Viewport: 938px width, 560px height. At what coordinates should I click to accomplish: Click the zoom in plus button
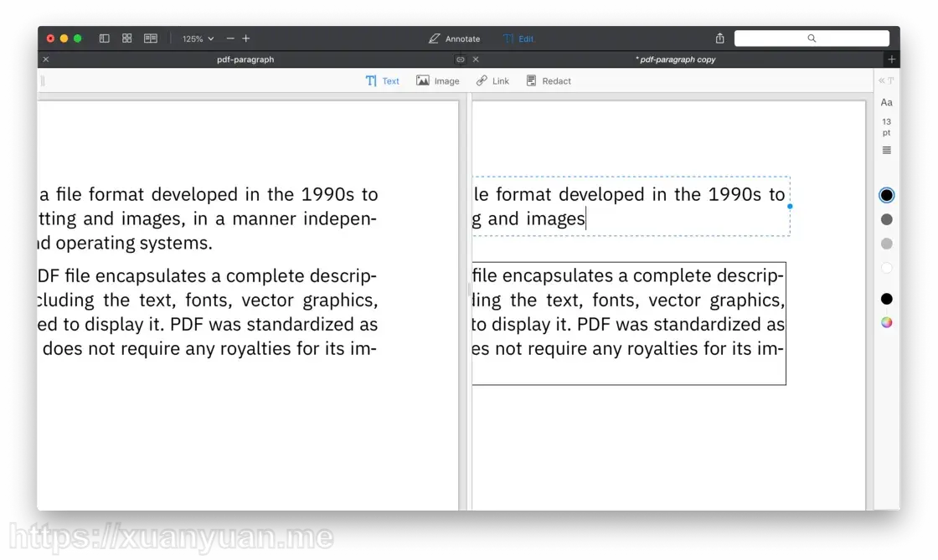pos(246,39)
